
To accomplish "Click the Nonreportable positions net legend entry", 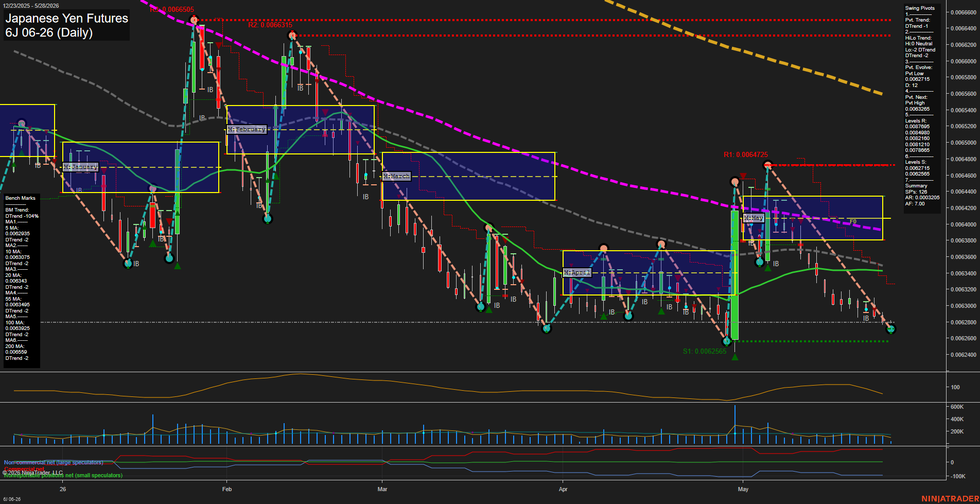I will [x=63, y=475].
